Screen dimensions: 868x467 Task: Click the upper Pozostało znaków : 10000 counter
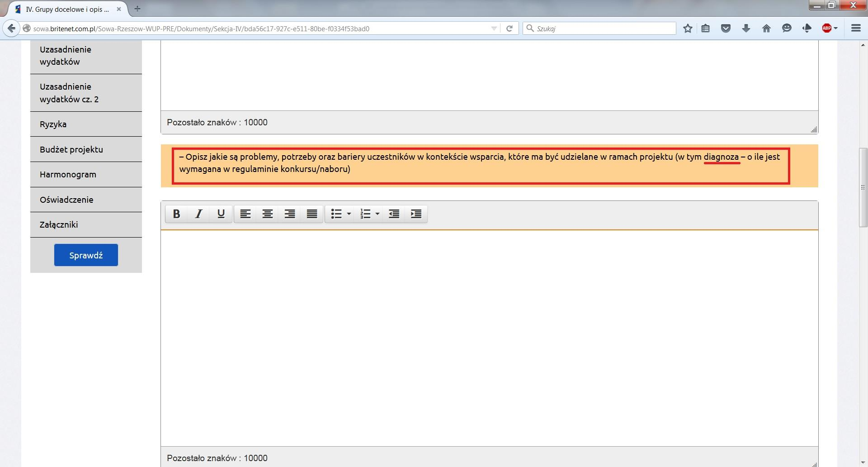pyautogui.click(x=217, y=122)
